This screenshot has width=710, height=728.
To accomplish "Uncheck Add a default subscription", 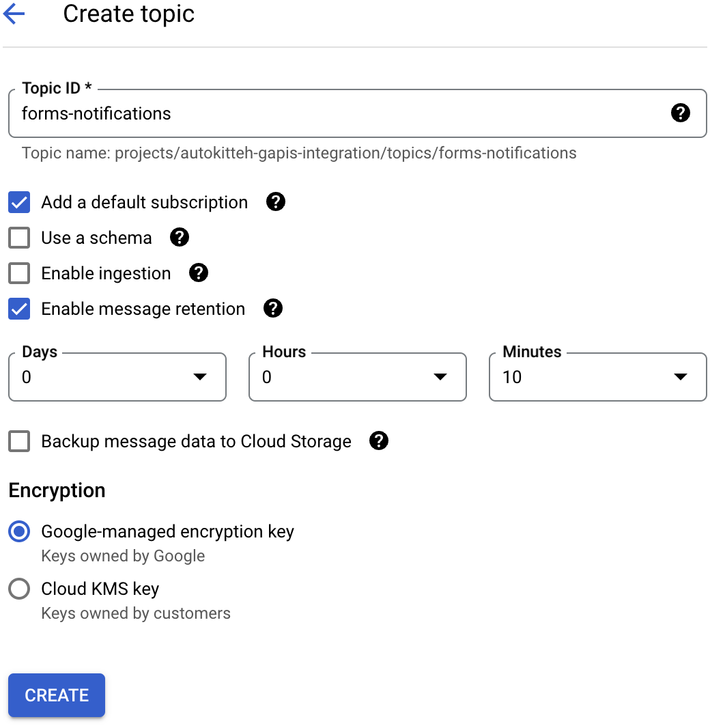I will click(19, 202).
